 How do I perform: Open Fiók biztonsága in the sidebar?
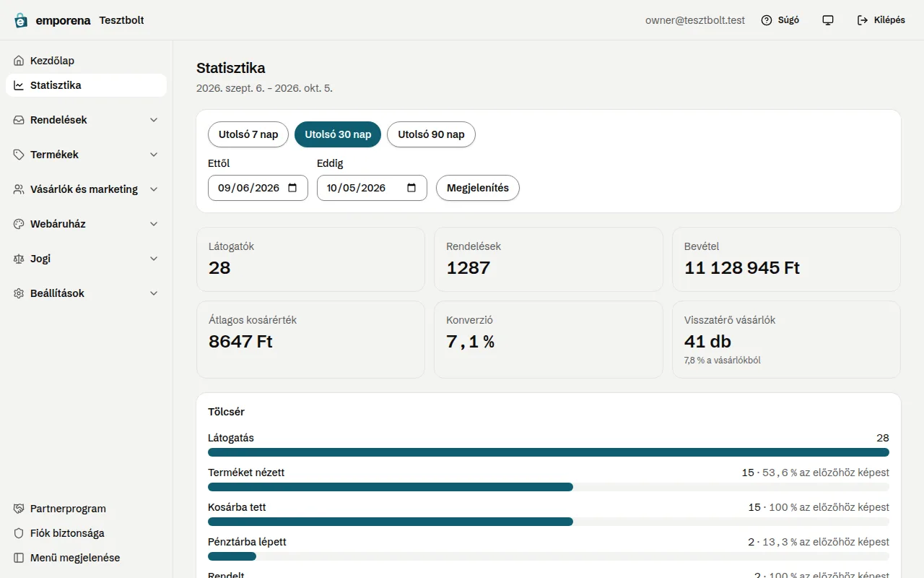pyautogui.click(x=86, y=533)
